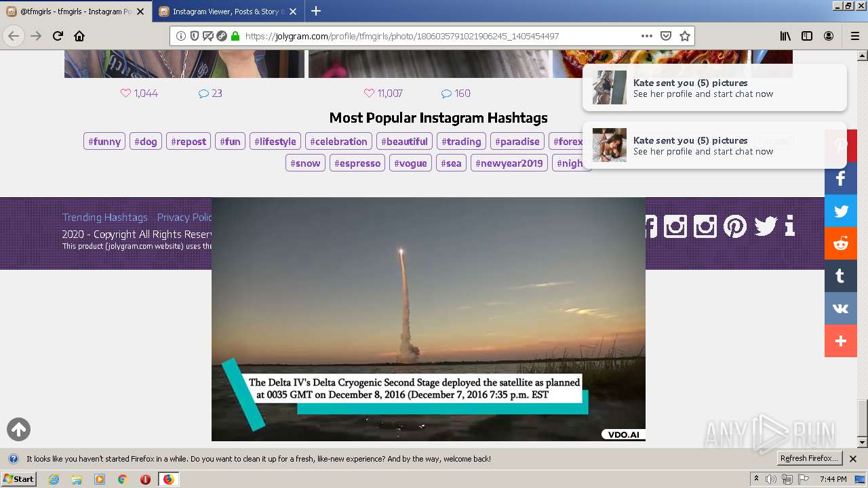Dismiss the Firefox refresh notification bar
This screenshot has width=868, height=488.
853,459
